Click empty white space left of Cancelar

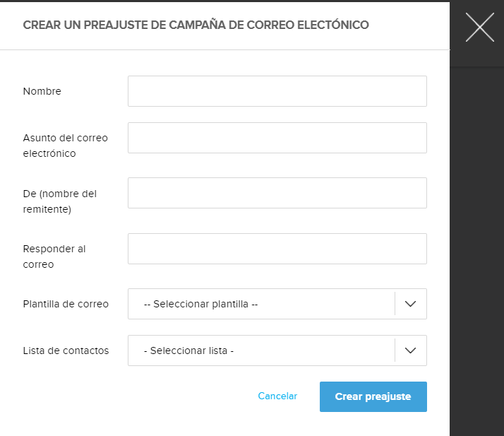coord(141,396)
